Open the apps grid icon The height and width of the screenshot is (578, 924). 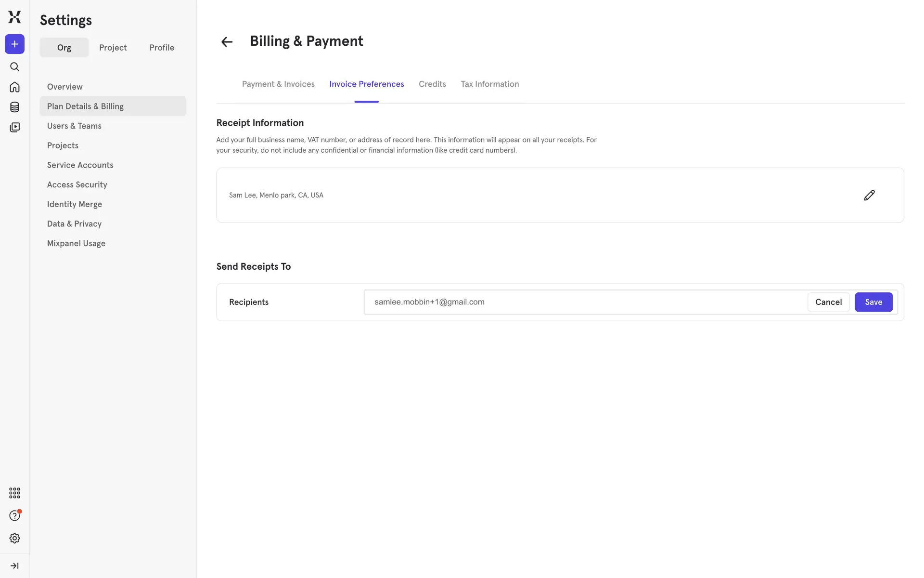[14, 493]
